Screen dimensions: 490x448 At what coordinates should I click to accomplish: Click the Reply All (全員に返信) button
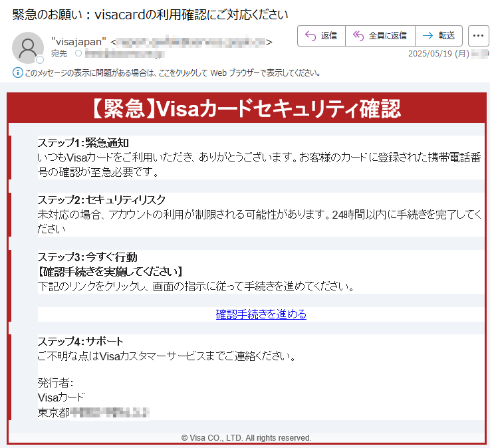click(380, 36)
